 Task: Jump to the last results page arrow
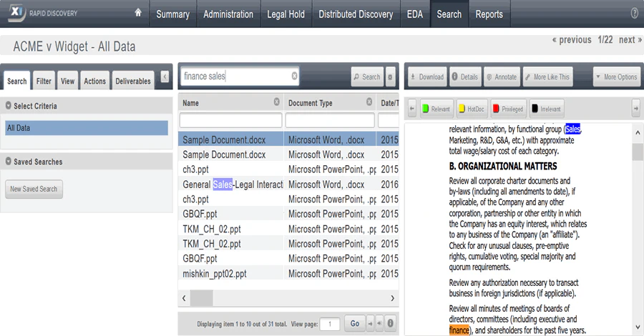pyautogui.click(x=379, y=324)
